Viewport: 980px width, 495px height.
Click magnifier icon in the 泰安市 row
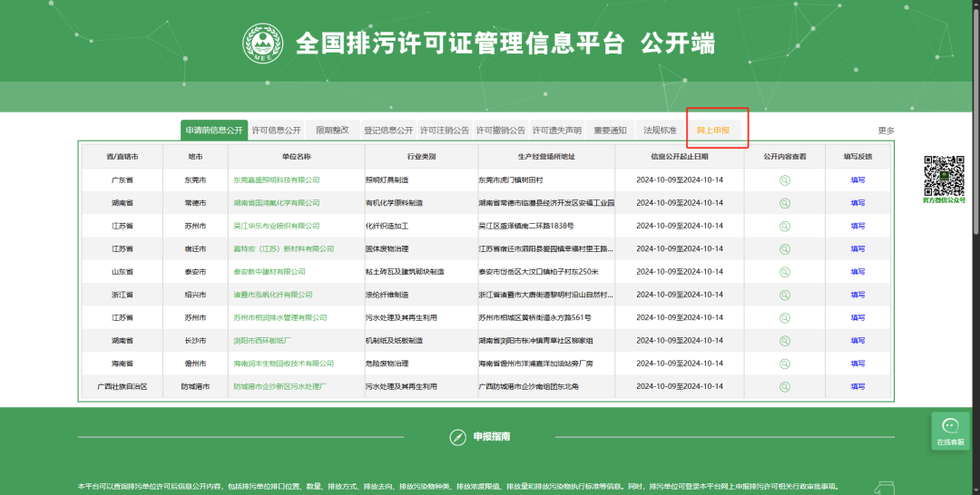coord(785,272)
